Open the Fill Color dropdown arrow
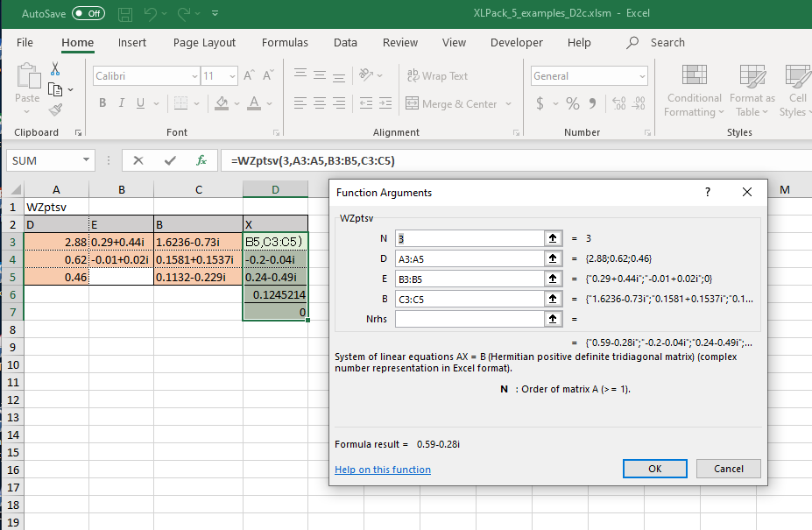 [x=237, y=103]
